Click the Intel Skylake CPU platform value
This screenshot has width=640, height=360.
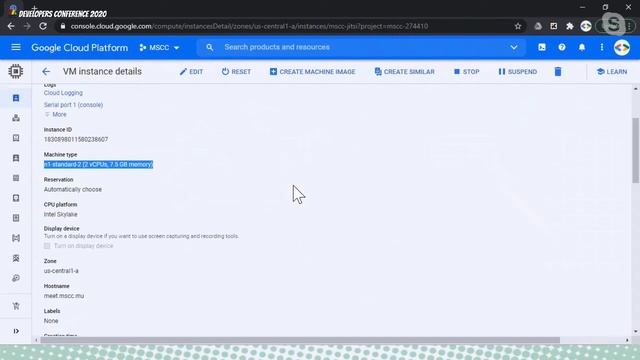pyautogui.click(x=60, y=214)
